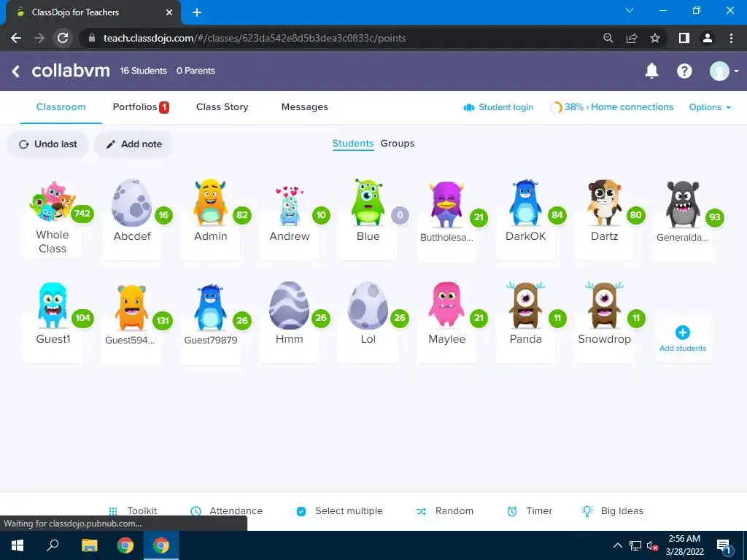Open Chrome side panel icon
Screen dimensions: 747x560
pyautogui.click(x=684, y=38)
